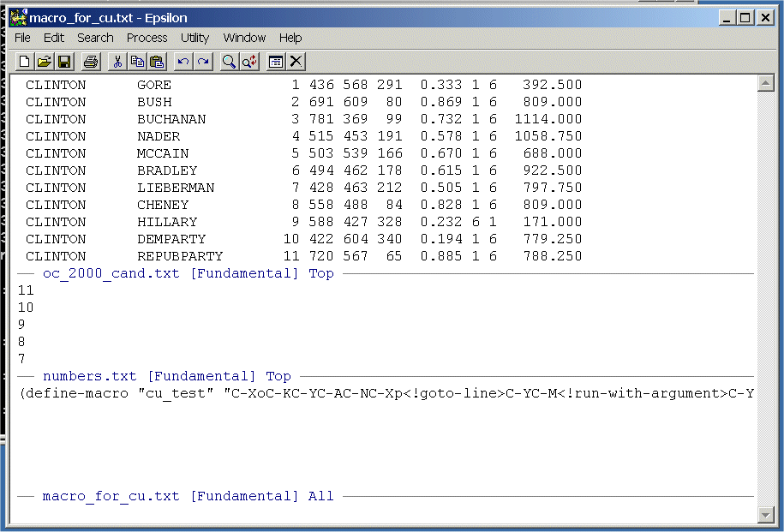784x532 pixels.
Task: Open the Help menu
Action: (290, 38)
